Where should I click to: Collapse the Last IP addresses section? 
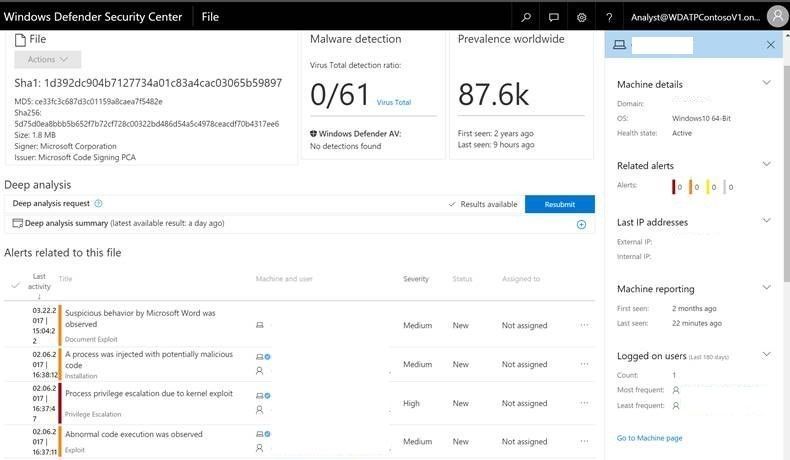click(766, 220)
